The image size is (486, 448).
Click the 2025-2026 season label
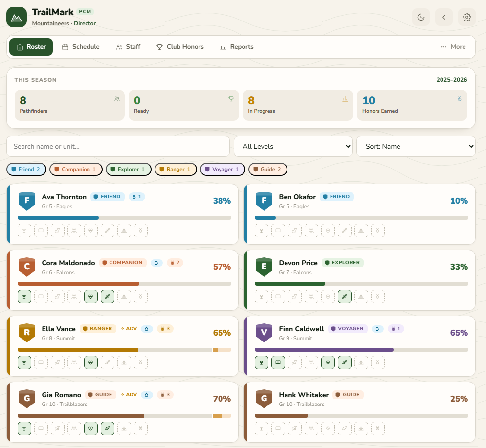point(452,80)
